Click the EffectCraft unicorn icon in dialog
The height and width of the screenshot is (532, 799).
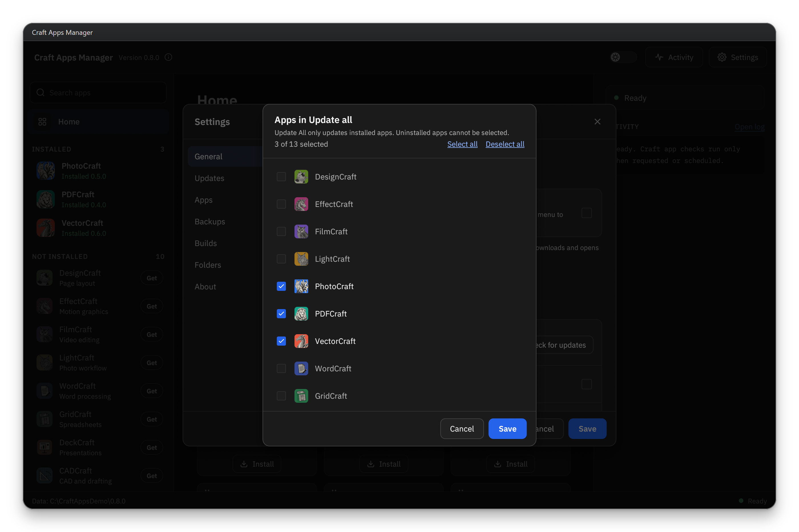coord(301,204)
